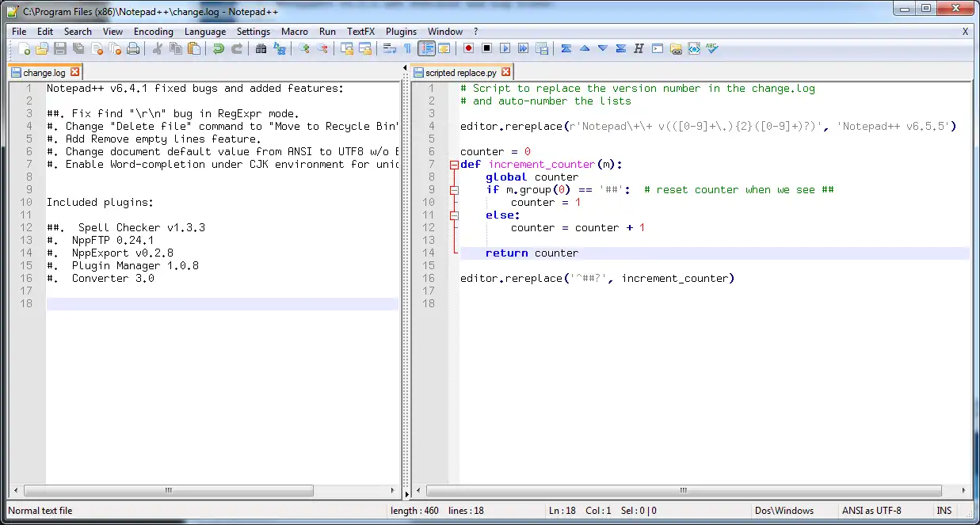This screenshot has width=980, height=525.
Task: Click the Find binoculars icon
Action: point(261,49)
